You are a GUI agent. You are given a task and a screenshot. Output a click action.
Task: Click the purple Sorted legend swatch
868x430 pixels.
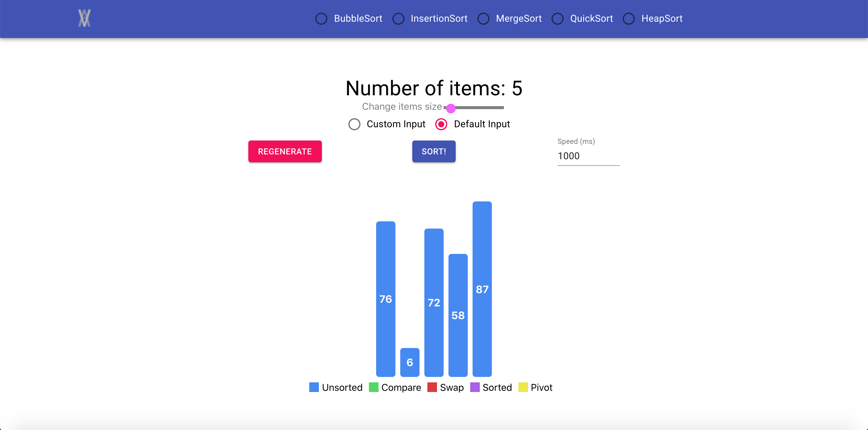(474, 387)
